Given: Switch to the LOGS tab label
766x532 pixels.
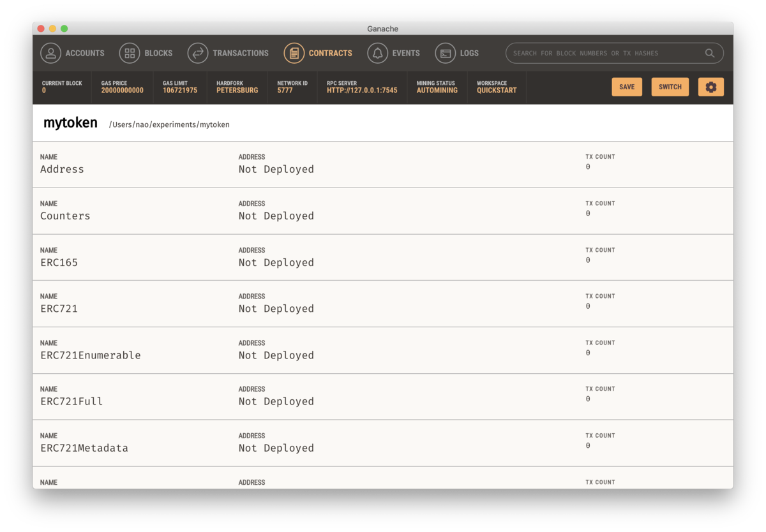Looking at the screenshot, I should (469, 53).
